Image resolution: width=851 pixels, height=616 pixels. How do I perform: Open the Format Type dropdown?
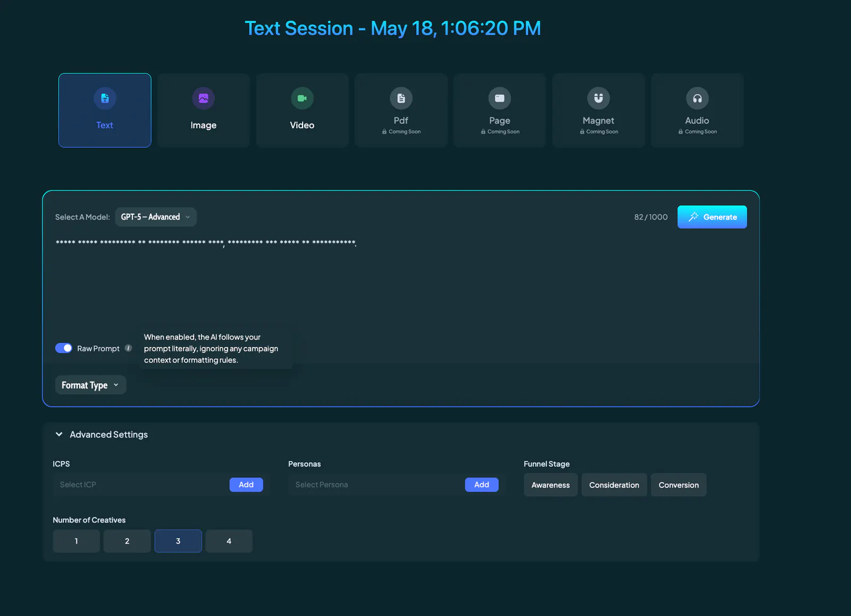(x=90, y=385)
